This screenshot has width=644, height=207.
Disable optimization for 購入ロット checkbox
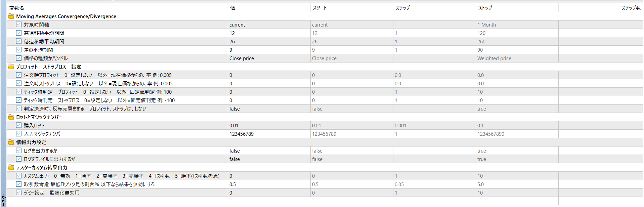tap(19, 125)
